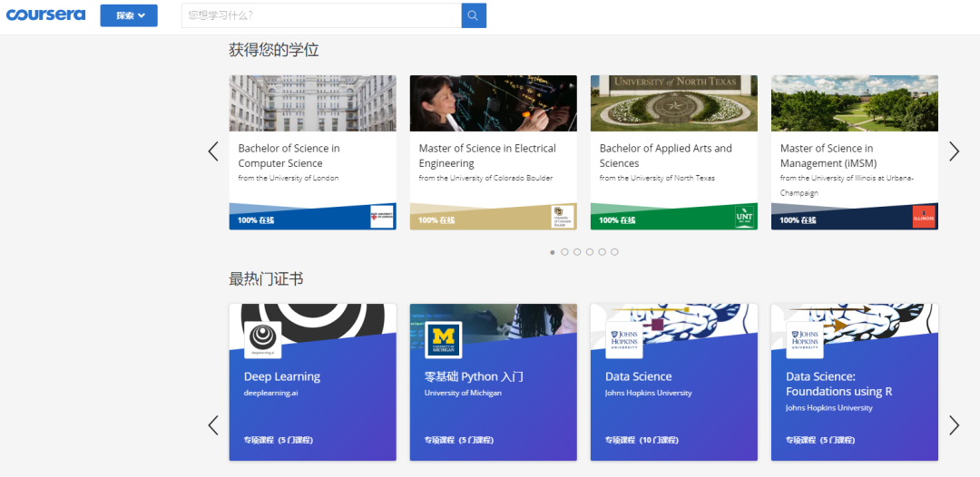Open the Data Science specialization title
The height and width of the screenshot is (477, 980).
pos(638,376)
